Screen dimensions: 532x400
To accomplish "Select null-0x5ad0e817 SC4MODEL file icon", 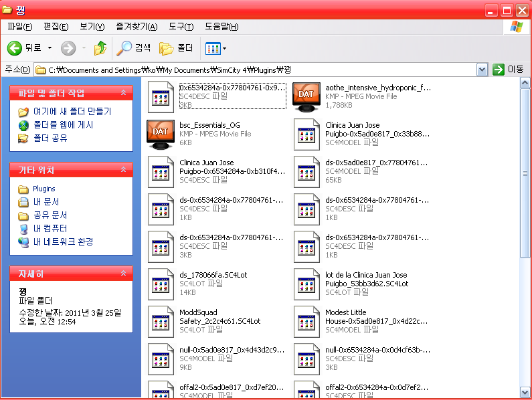I will click(x=161, y=359).
